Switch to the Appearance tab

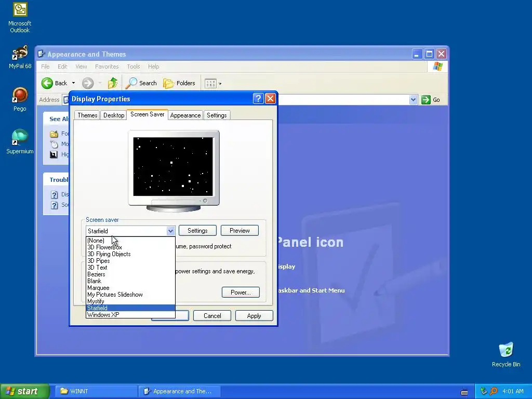tap(185, 115)
